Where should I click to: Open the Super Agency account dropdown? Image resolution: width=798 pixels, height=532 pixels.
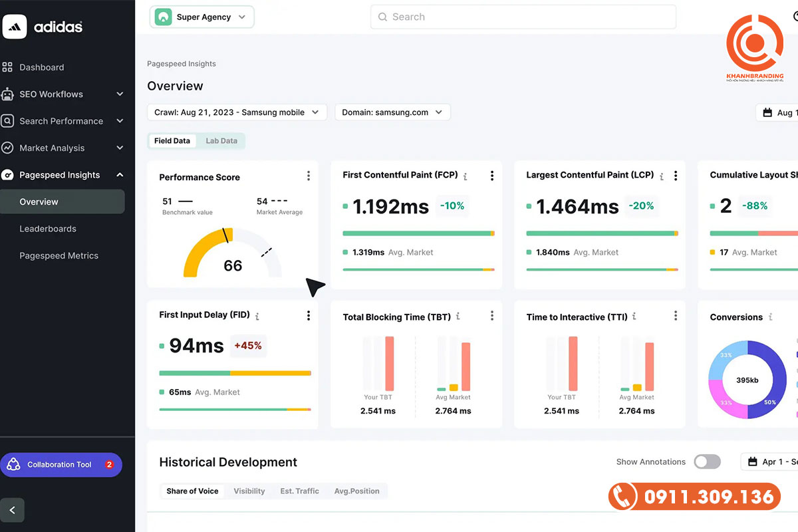coord(202,17)
